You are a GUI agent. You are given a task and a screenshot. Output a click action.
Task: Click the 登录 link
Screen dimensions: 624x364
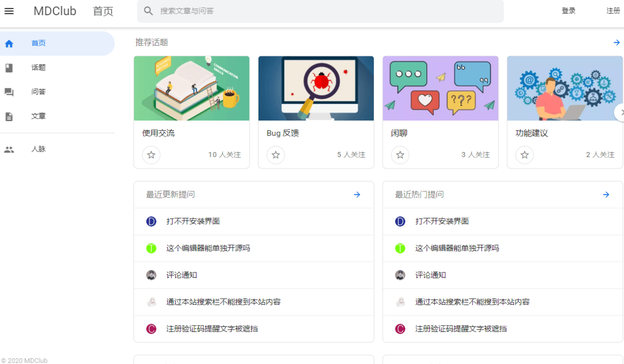pyautogui.click(x=568, y=10)
